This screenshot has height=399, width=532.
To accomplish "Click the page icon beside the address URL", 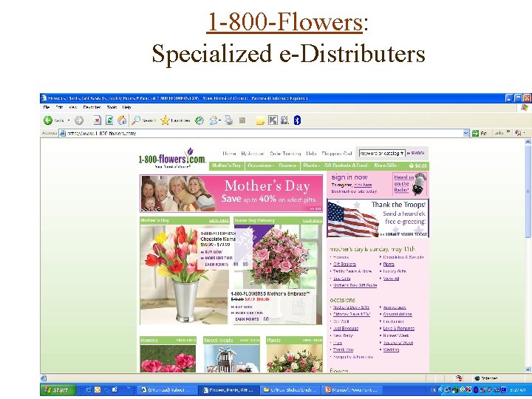I will point(62,133).
